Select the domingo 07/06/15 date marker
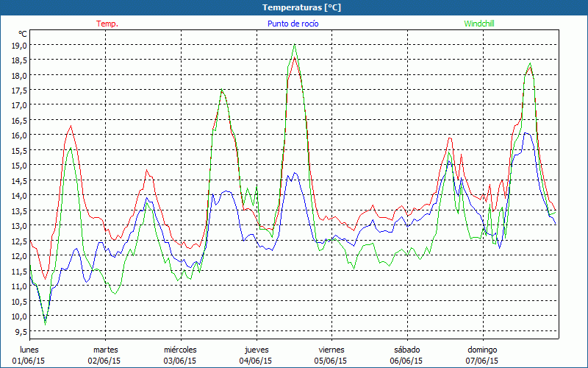Image resolution: width=588 pixels, height=368 pixels. point(482,355)
